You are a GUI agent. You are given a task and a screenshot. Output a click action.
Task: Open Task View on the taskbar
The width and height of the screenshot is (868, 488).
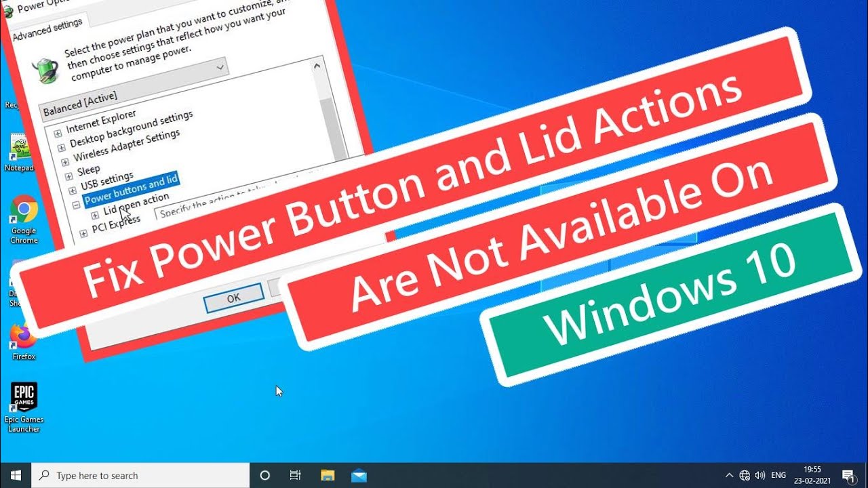(295, 475)
